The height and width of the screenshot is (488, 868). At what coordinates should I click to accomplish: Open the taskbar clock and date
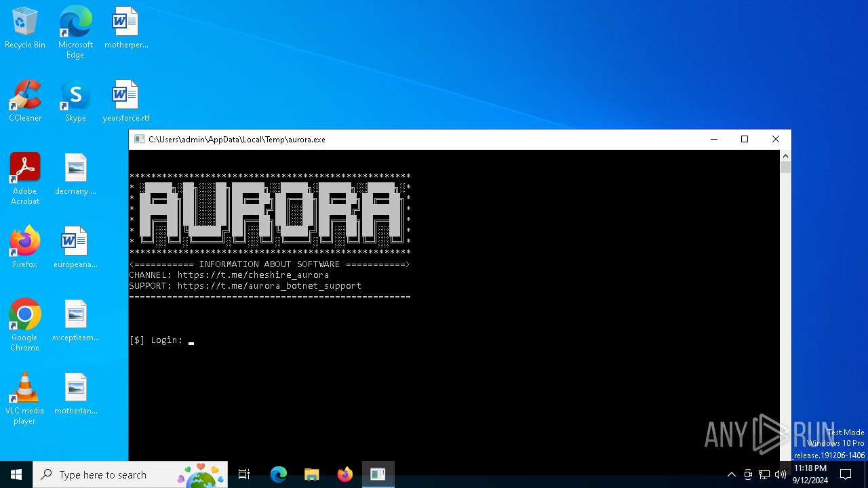pyautogui.click(x=810, y=474)
